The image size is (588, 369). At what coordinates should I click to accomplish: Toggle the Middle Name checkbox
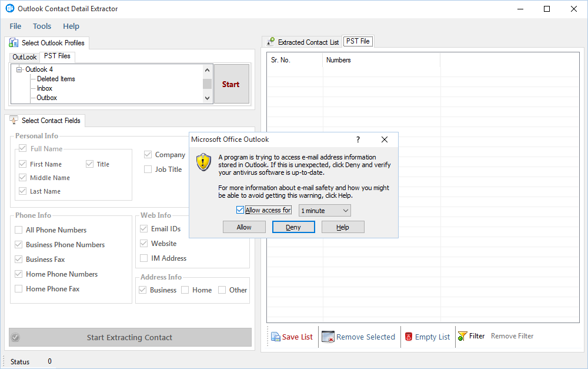tap(22, 178)
